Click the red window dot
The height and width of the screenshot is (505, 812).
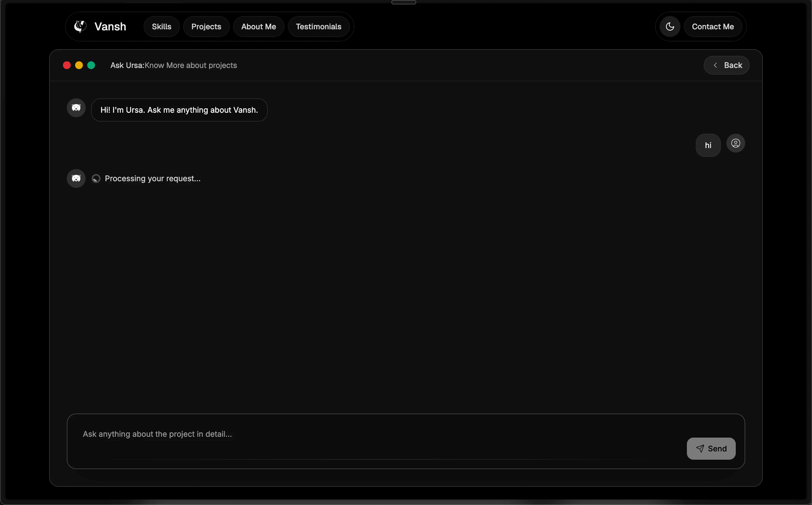click(x=67, y=65)
